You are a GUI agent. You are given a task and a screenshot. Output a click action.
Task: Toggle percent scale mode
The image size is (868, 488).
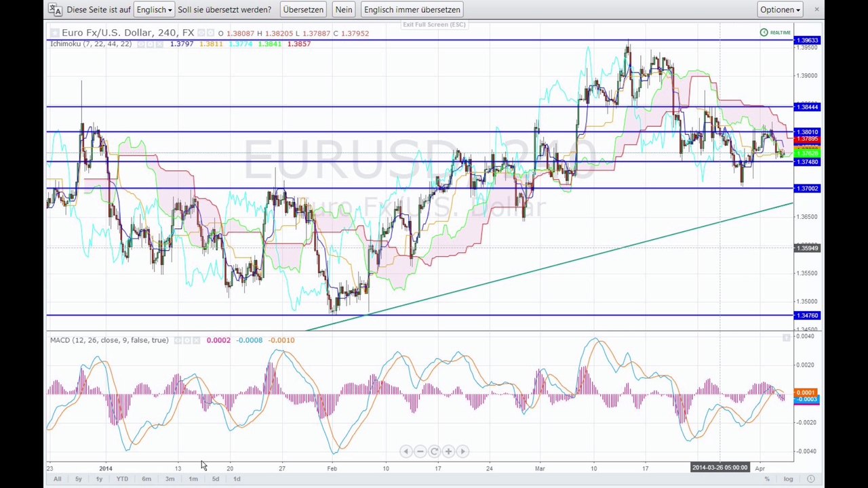767,479
